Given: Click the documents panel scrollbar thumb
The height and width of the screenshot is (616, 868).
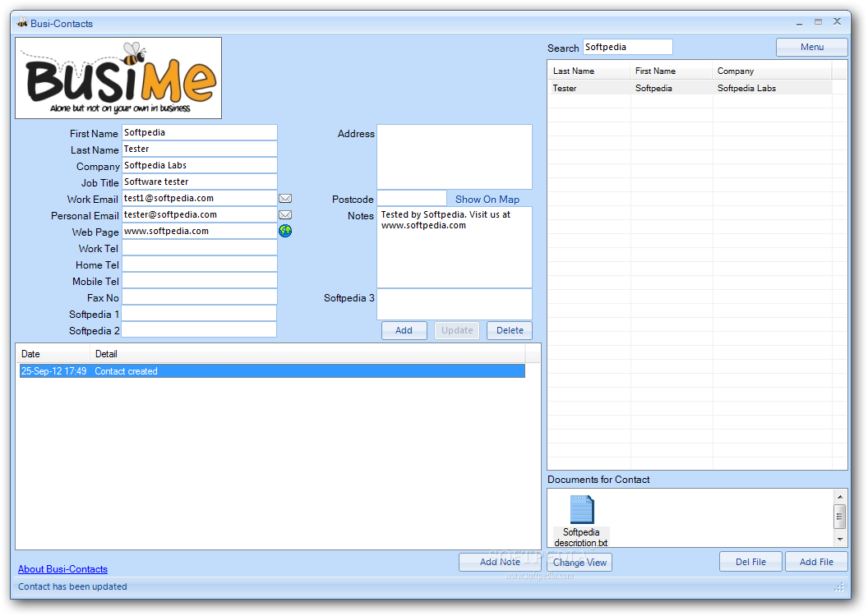Looking at the screenshot, I should 840,517.
